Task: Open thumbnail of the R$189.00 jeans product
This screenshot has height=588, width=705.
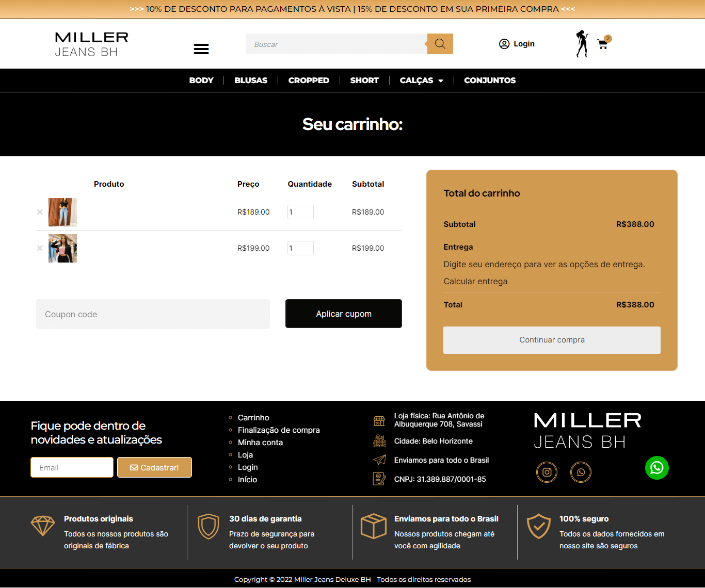Action: click(x=62, y=212)
